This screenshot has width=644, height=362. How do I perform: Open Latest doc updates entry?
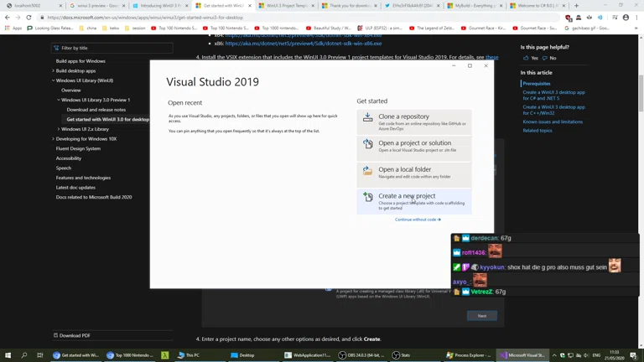coord(75,188)
